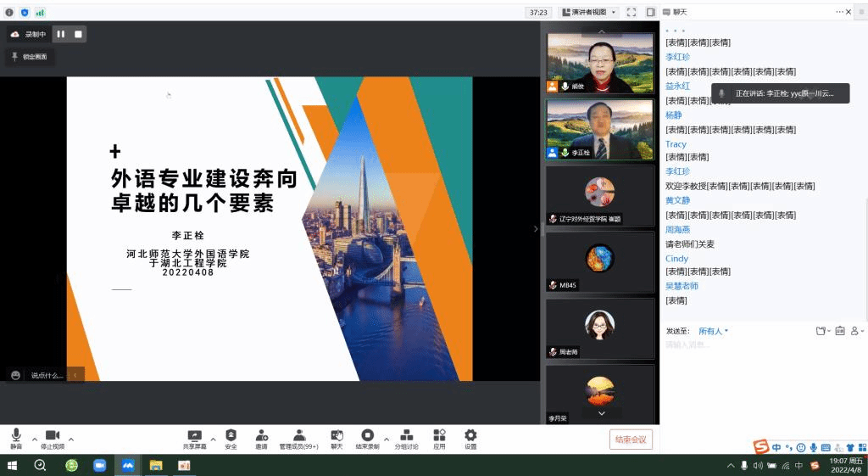Pause the cloud recording
The image size is (868, 476).
tap(60, 34)
